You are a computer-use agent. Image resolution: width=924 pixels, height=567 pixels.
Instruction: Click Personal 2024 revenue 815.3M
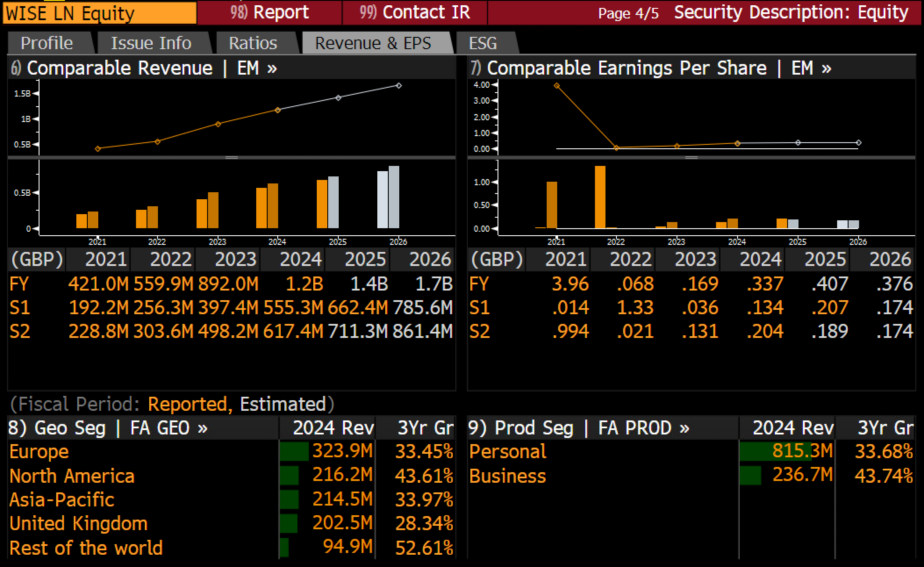click(x=803, y=451)
